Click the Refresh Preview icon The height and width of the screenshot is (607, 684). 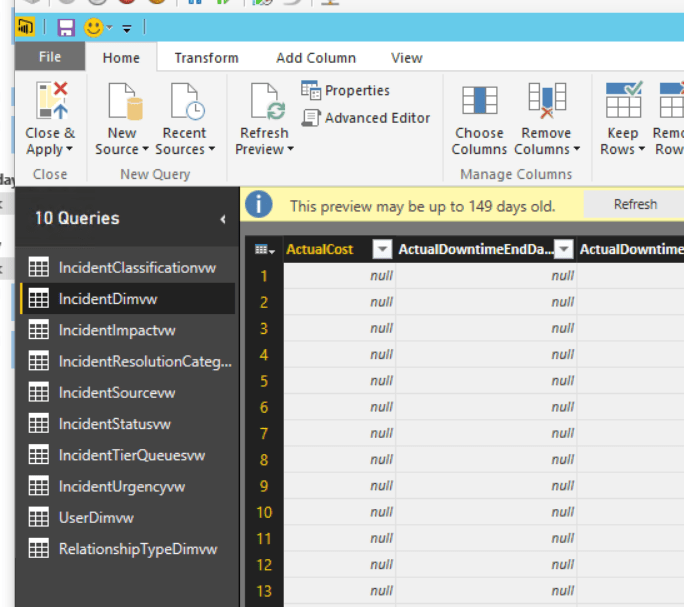click(x=265, y=103)
